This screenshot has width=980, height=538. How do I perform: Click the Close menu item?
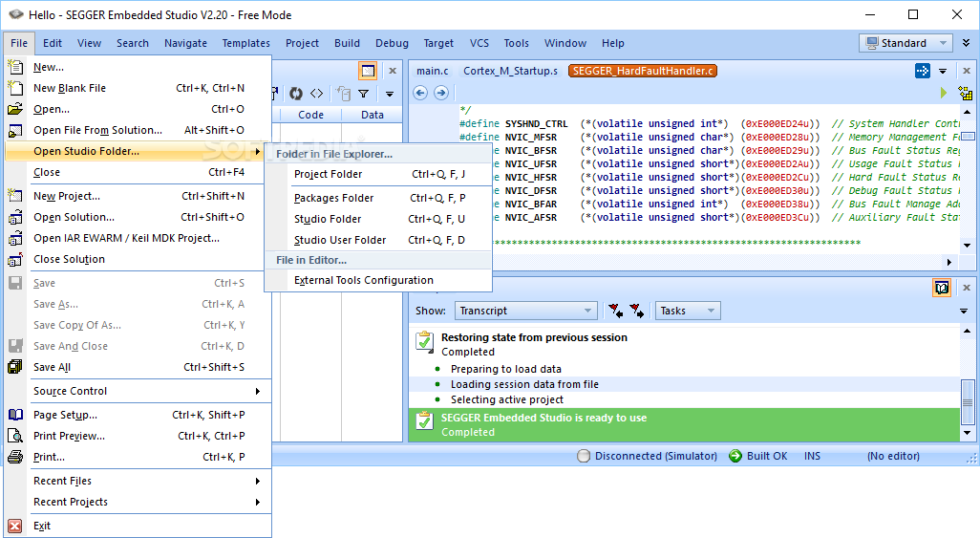[x=138, y=172]
